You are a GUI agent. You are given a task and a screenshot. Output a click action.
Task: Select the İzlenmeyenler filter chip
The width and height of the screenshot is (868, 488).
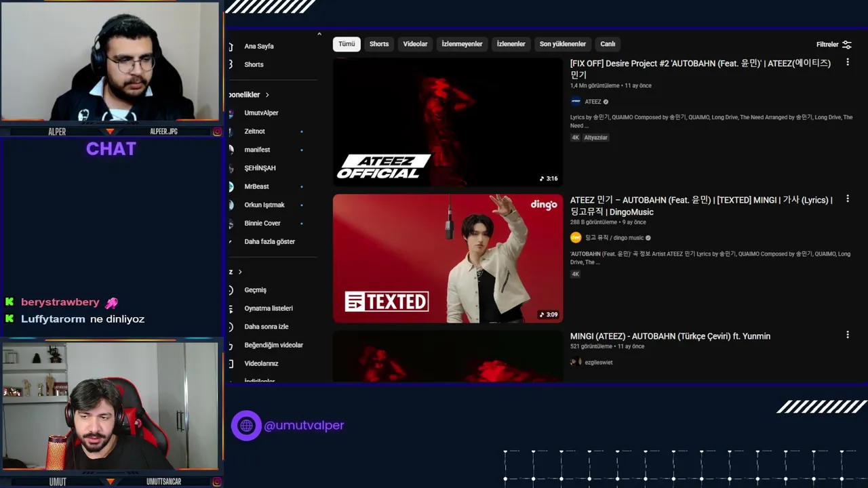462,44
